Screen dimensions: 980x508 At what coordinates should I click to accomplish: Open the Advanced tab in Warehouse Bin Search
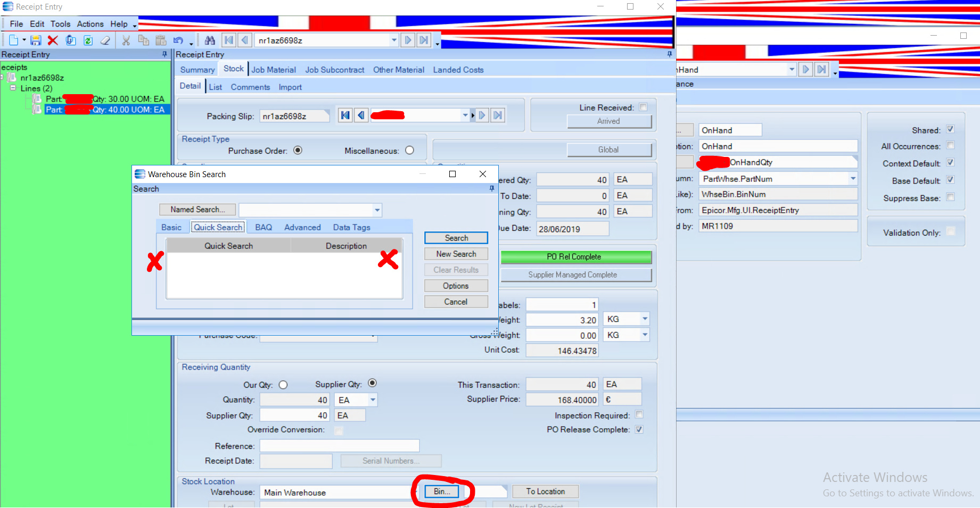pyautogui.click(x=302, y=227)
